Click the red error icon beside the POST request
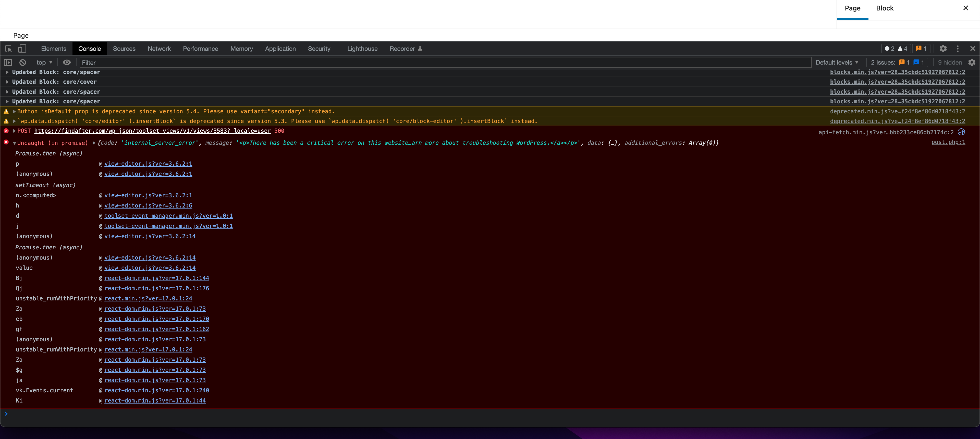Screen dimensions: 980x439 pos(6,131)
